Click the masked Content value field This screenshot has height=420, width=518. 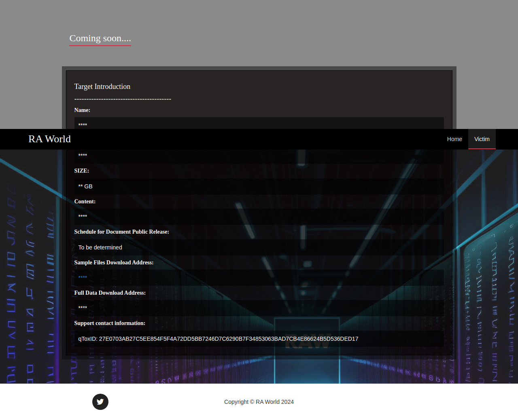coord(83,216)
